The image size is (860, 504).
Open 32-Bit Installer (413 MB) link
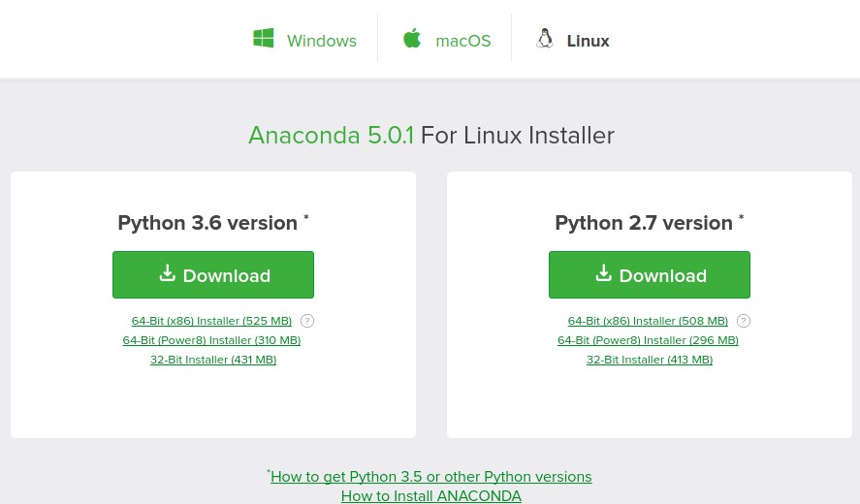click(x=650, y=360)
